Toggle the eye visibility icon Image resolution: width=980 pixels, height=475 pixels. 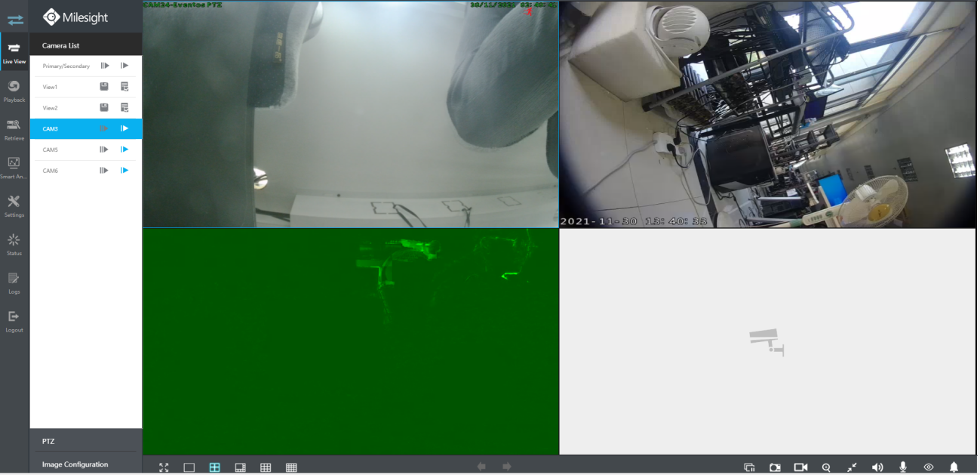[929, 467]
